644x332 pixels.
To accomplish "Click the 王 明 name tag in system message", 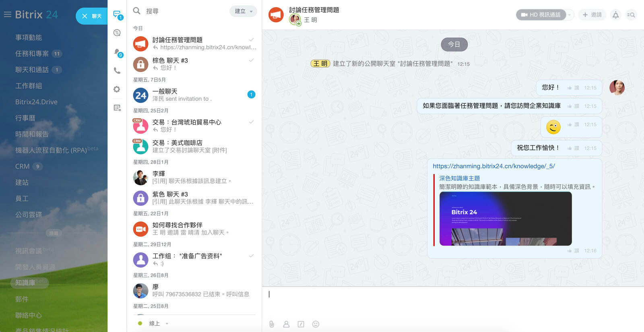I will 320,64.
